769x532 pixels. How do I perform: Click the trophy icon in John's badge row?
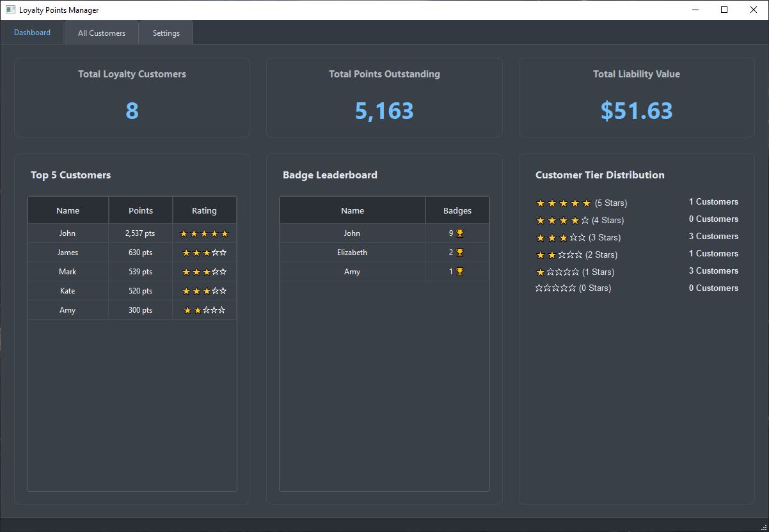click(x=459, y=233)
